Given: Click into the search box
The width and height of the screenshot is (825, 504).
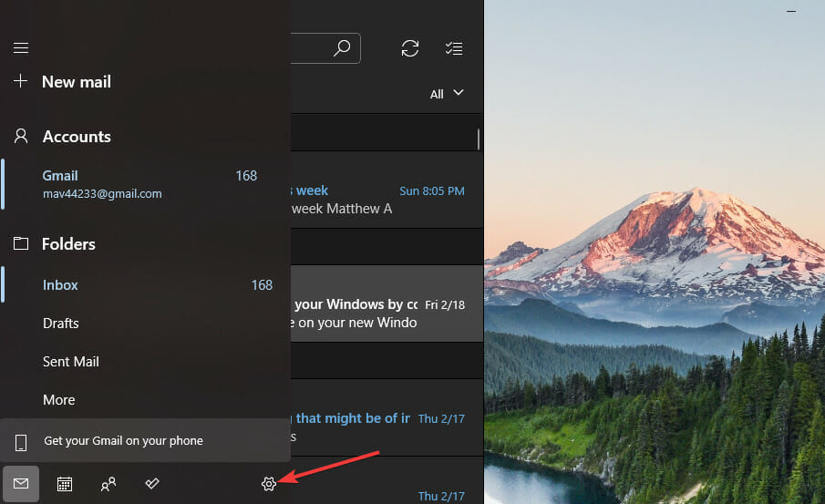Looking at the screenshot, I should click(x=325, y=48).
